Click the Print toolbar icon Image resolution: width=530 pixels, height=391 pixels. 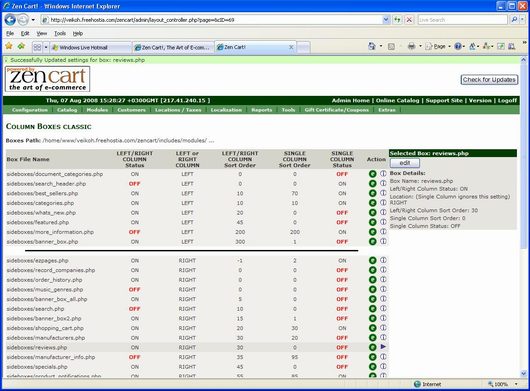[x=411, y=47]
